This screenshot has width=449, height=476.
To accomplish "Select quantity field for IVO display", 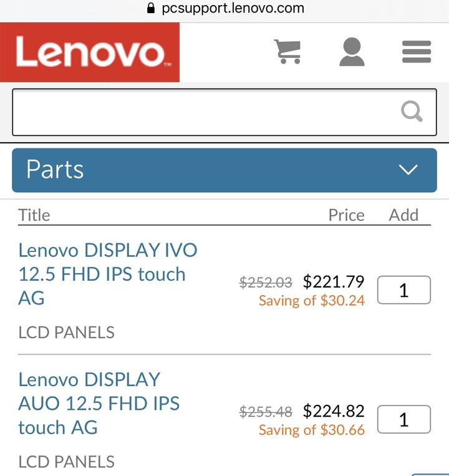I will [x=404, y=290].
